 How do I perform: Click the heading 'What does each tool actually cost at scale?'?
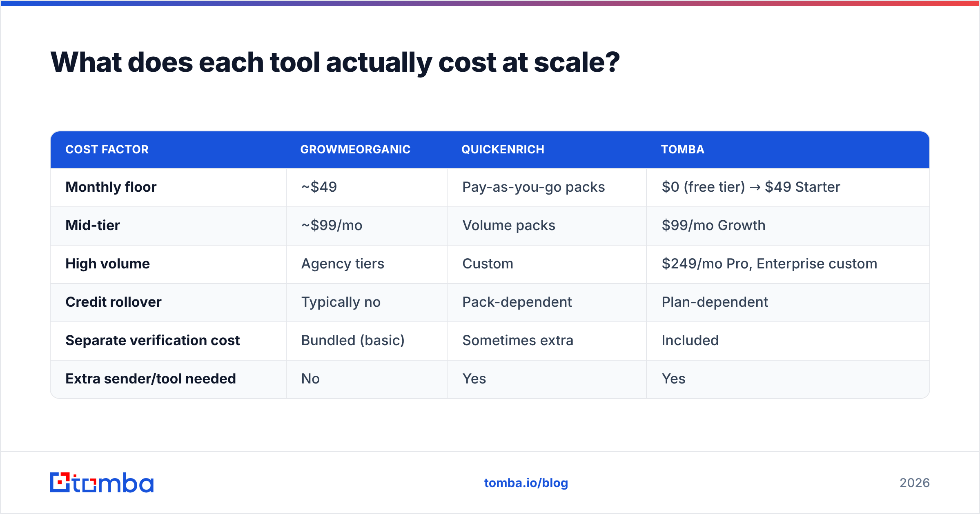(x=335, y=62)
